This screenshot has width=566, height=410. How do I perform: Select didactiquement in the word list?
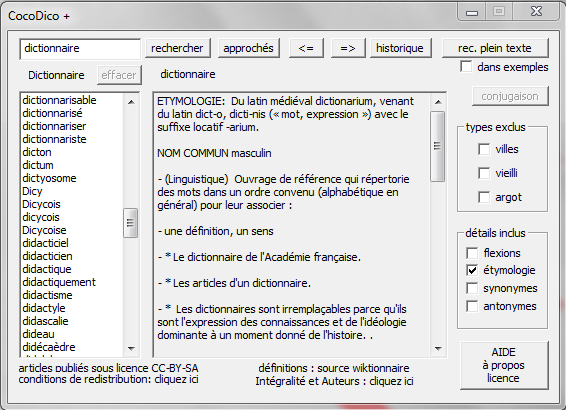pyautogui.click(x=59, y=282)
